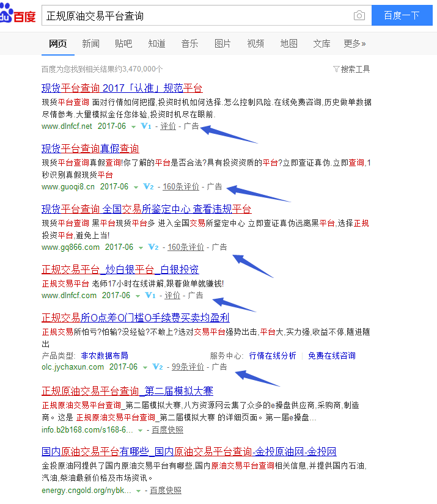
Task: Open result 国内原油交易平台有哪些 金投原油网
Action: (x=189, y=451)
